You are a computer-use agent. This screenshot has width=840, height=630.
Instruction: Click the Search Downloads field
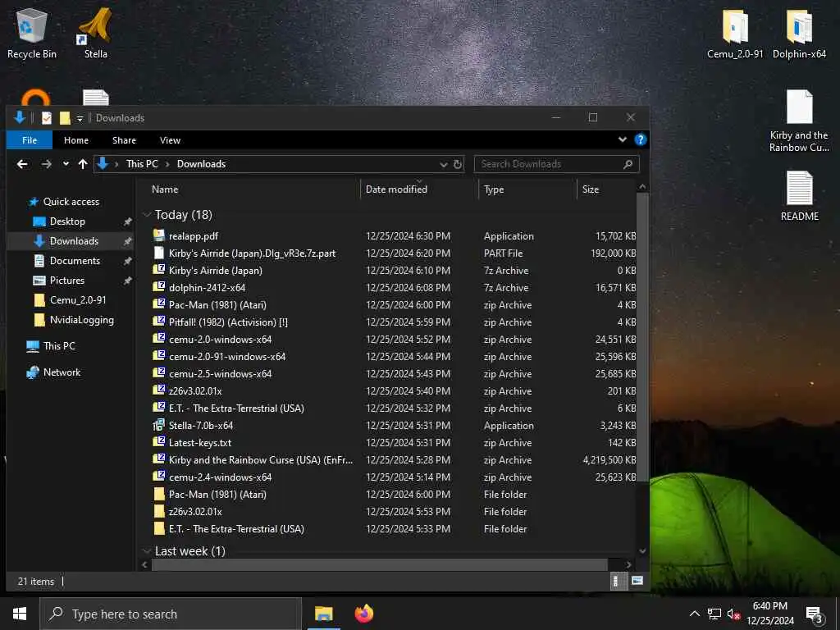(556, 164)
